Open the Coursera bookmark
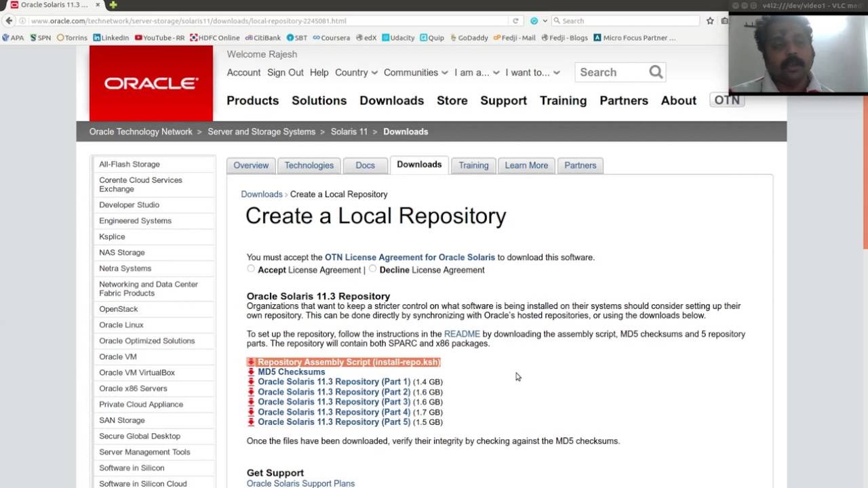 click(x=331, y=38)
